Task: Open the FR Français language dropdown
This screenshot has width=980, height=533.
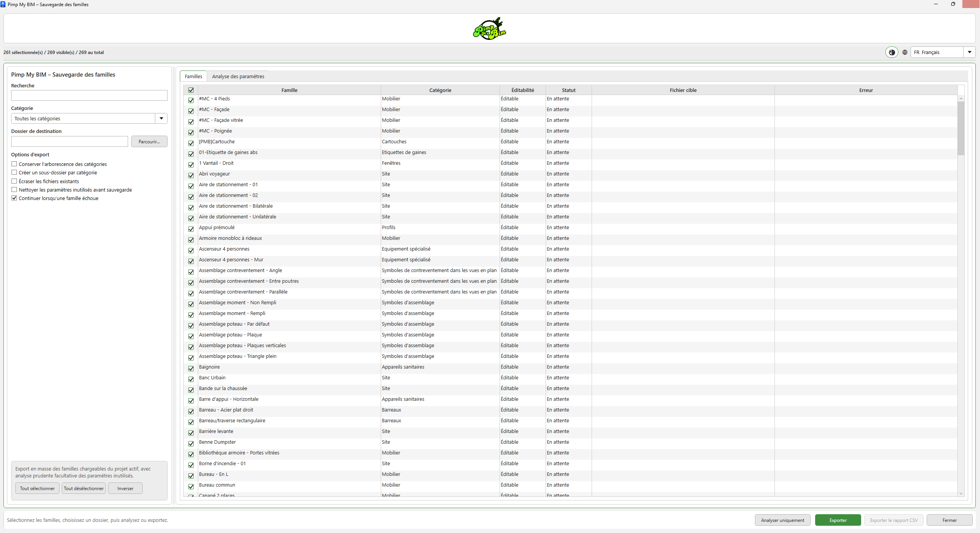Action: [942, 52]
